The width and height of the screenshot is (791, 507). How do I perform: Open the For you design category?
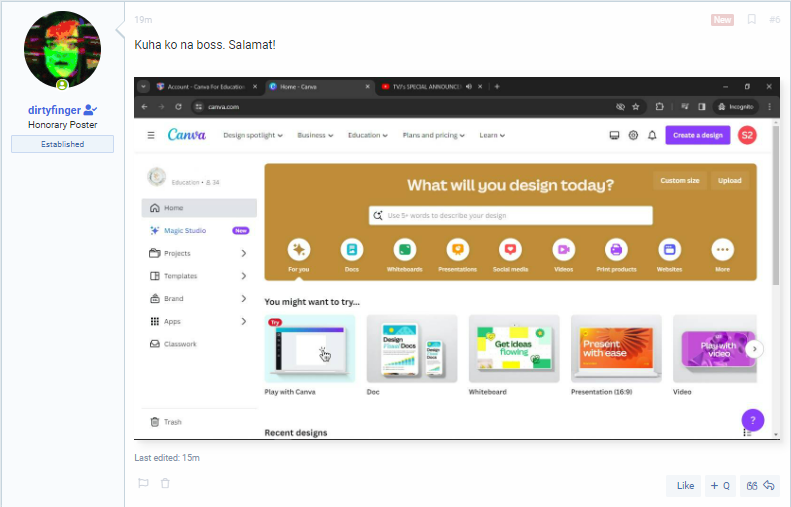click(x=299, y=250)
